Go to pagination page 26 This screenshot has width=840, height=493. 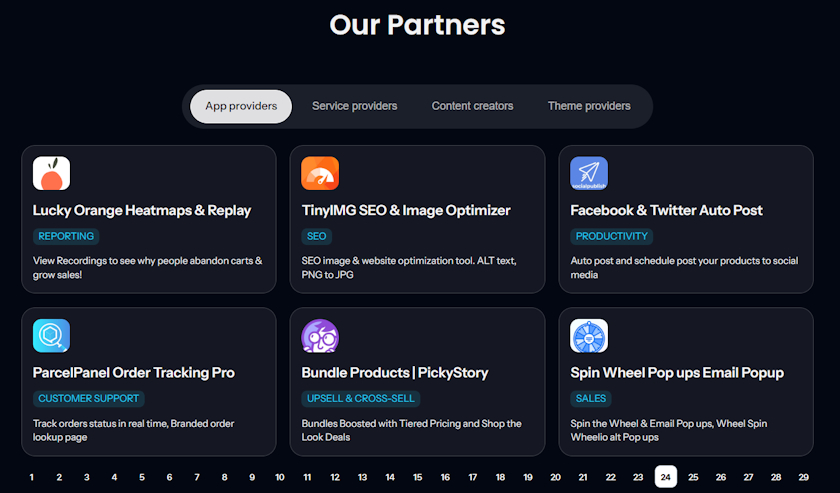(x=721, y=477)
